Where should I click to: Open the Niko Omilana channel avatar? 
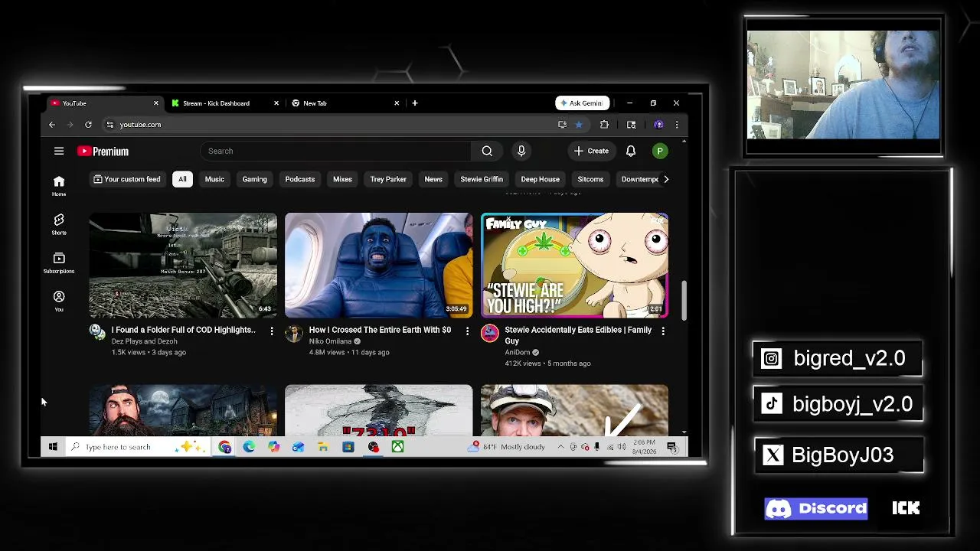click(293, 332)
